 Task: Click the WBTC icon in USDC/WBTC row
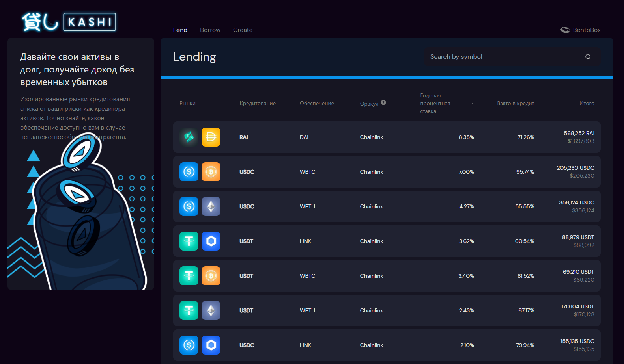(211, 172)
